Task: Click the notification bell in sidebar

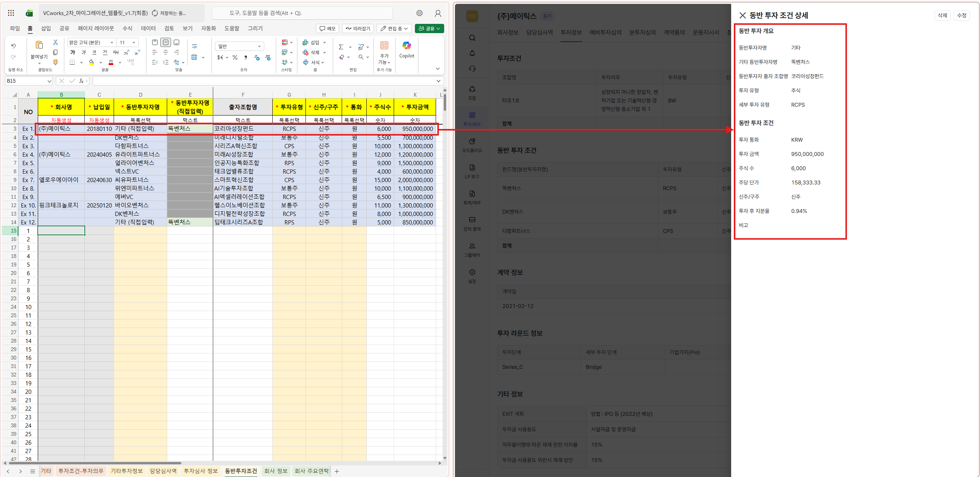Action: click(x=472, y=53)
